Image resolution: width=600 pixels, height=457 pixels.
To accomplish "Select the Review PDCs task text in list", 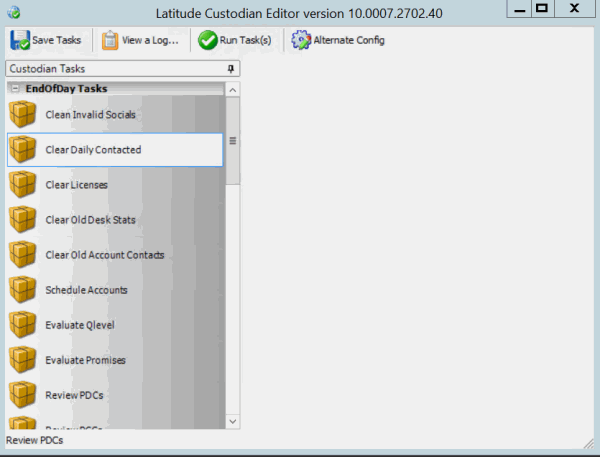I will click(x=75, y=395).
